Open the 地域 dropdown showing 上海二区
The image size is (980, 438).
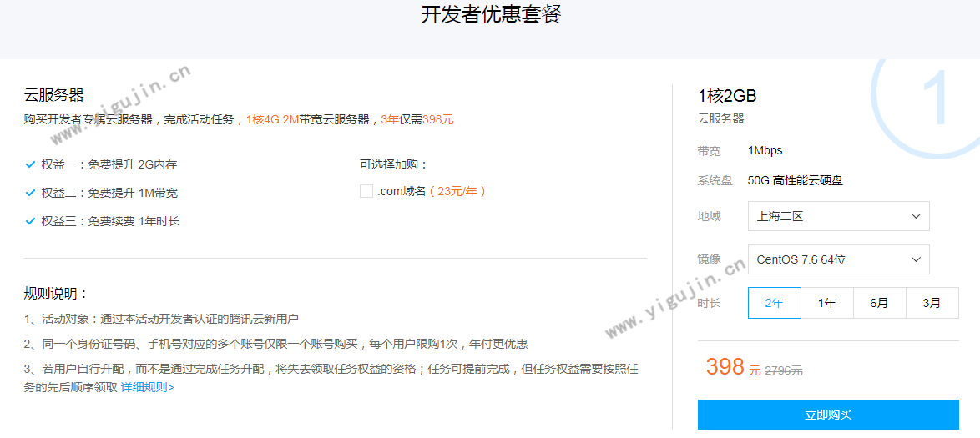point(838,216)
